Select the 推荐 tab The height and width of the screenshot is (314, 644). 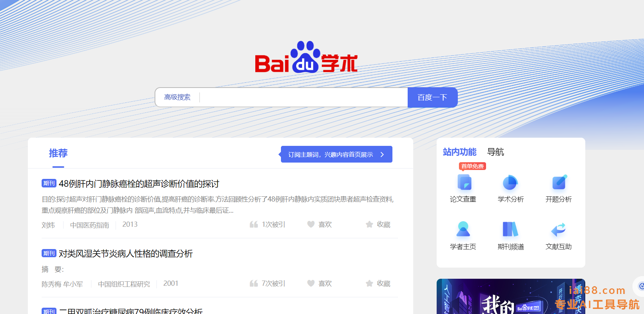(x=58, y=153)
